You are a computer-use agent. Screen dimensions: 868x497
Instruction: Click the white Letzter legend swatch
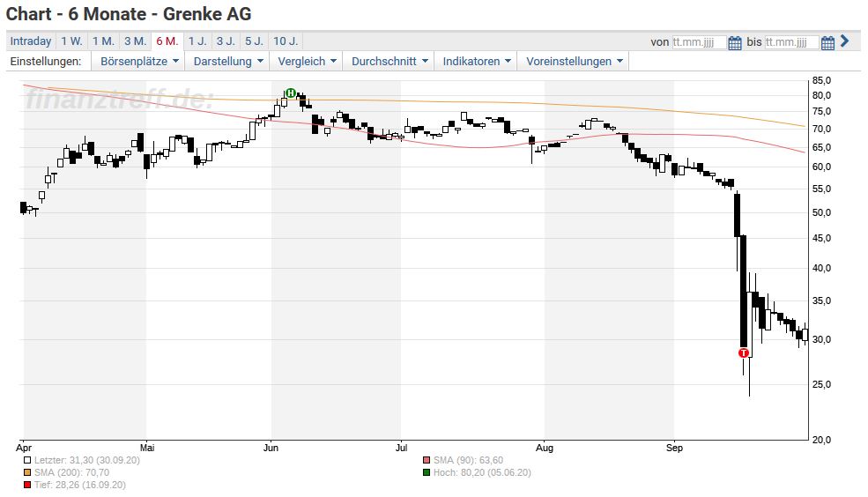[x=27, y=460]
